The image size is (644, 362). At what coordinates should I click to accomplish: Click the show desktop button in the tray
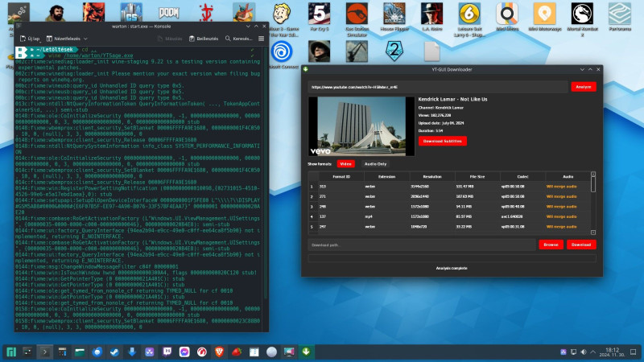pos(634,352)
